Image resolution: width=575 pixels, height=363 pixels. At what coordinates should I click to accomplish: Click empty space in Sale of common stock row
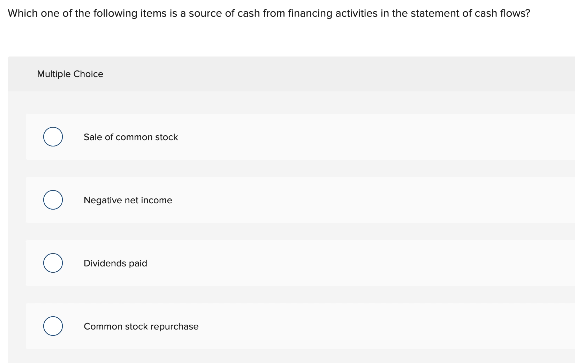pyautogui.click(x=367, y=137)
